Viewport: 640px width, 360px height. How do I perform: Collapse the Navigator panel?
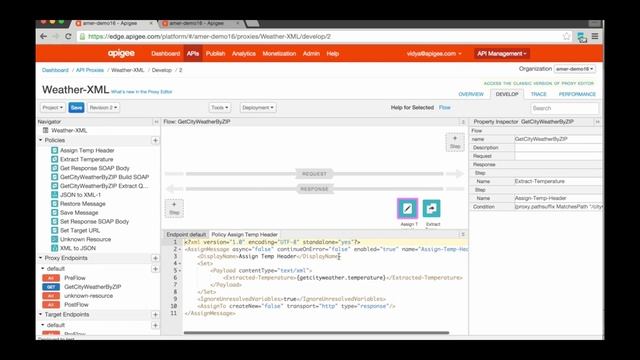pos(156,122)
